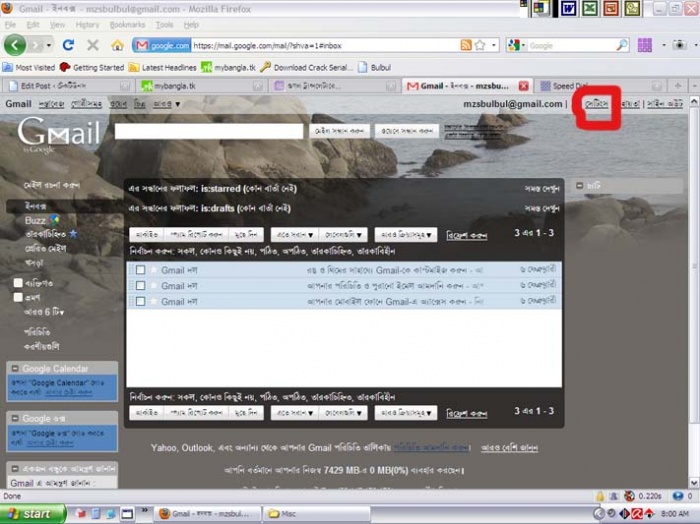This screenshot has width=700, height=524.
Task: Star the import contacts message
Action: (x=154, y=285)
